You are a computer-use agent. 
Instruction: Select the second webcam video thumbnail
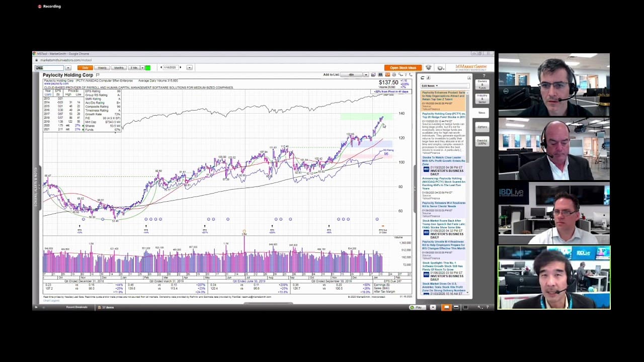pyautogui.click(x=554, y=149)
